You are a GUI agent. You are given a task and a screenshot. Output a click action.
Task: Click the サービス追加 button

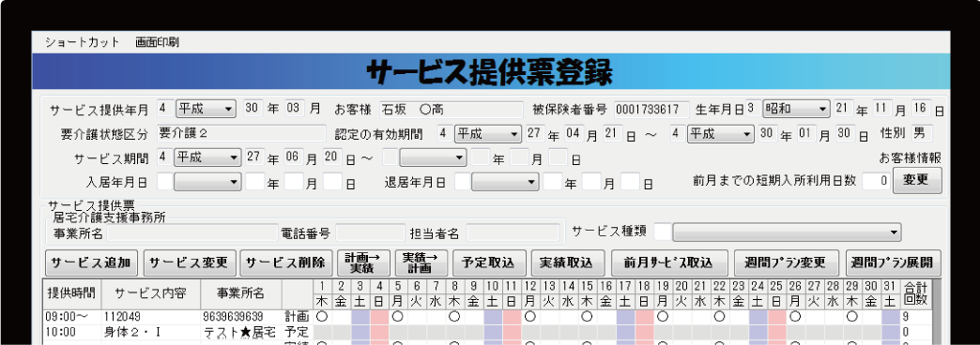tap(92, 262)
